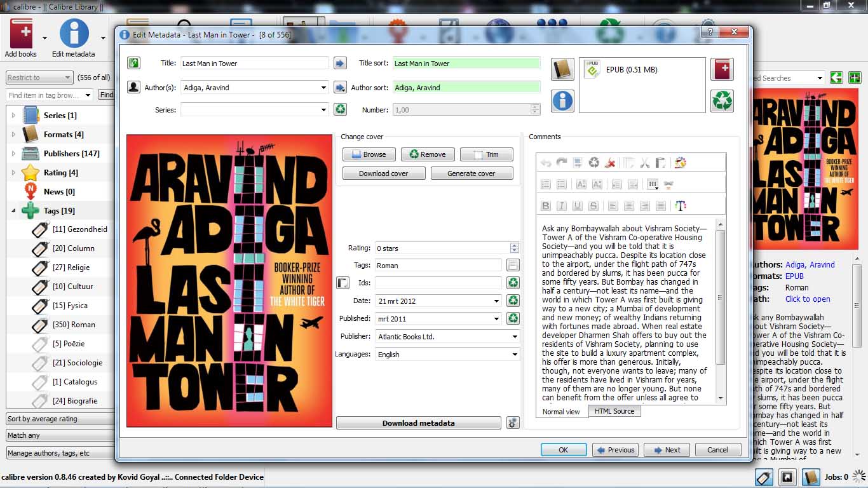Toggle the tag browser icon in status bar
868x488 pixels.
[x=764, y=477]
